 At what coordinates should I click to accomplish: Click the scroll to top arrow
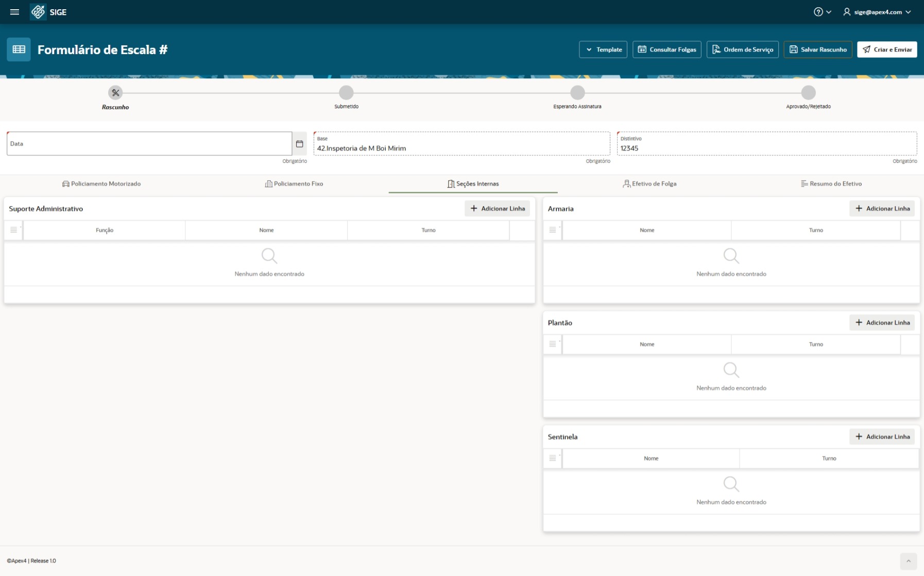click(x=909, y=561)
